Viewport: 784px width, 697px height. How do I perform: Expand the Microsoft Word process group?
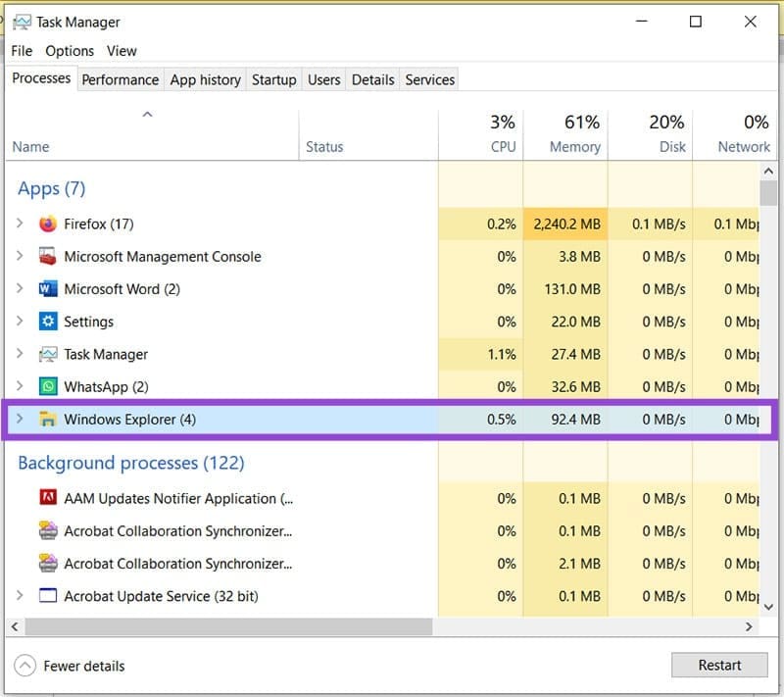pos(20,289)
